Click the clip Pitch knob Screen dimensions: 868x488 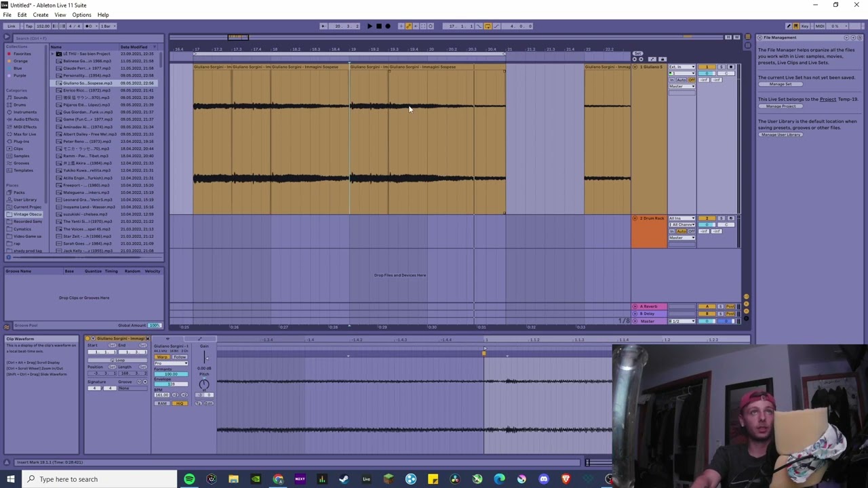pyautogui.click(x=204, y=384)
